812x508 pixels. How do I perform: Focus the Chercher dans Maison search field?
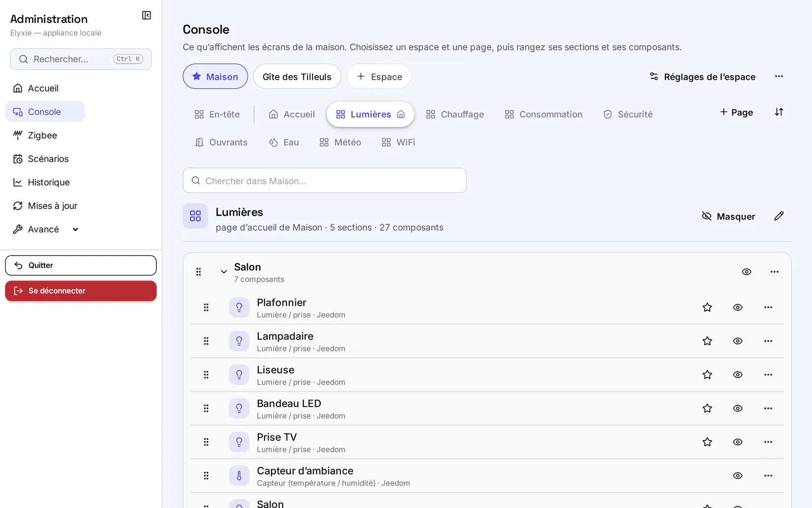pos(325,180)
